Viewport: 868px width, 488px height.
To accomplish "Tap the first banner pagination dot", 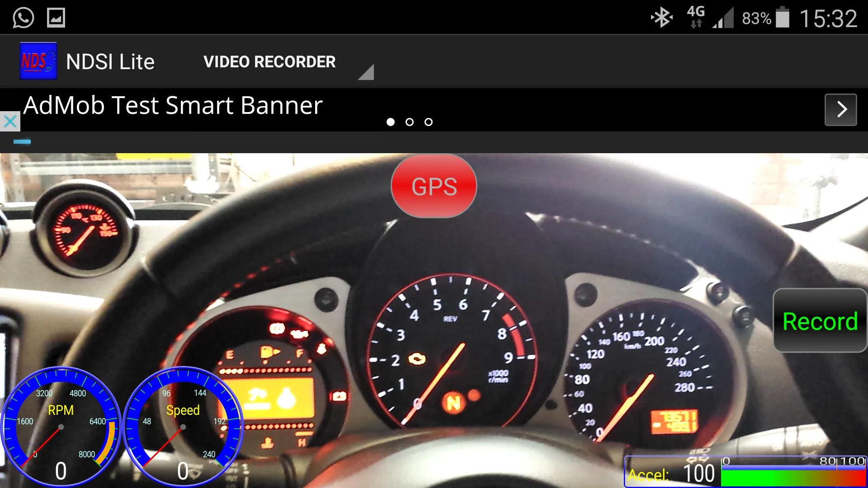I will [x=390, y=122].
